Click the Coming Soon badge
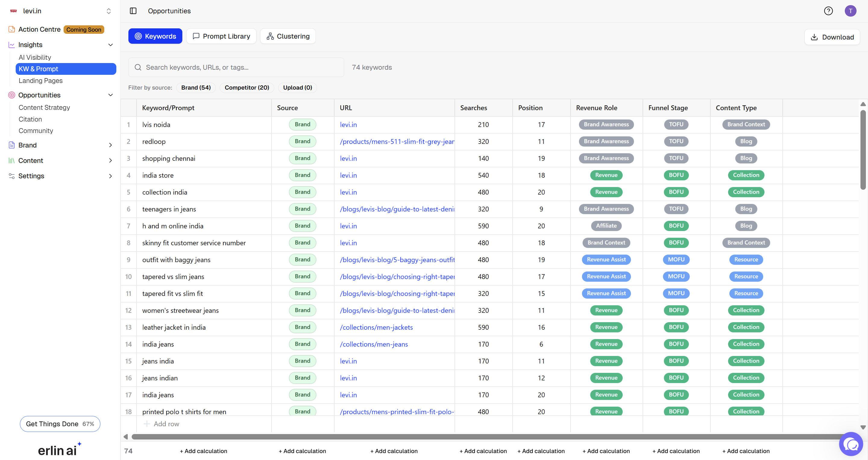This screenshot has height=460, width=868. [84, 30]
